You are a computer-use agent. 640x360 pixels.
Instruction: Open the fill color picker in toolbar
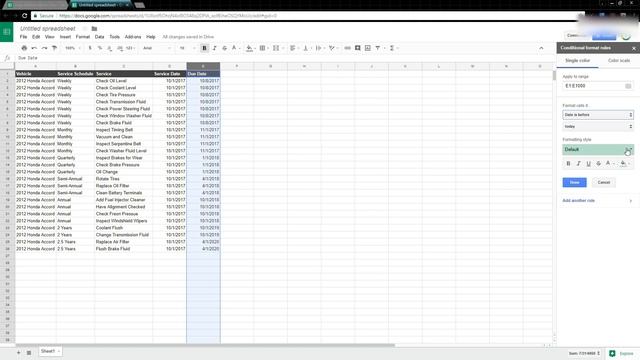pyautogui.click(x=249, y=48)
